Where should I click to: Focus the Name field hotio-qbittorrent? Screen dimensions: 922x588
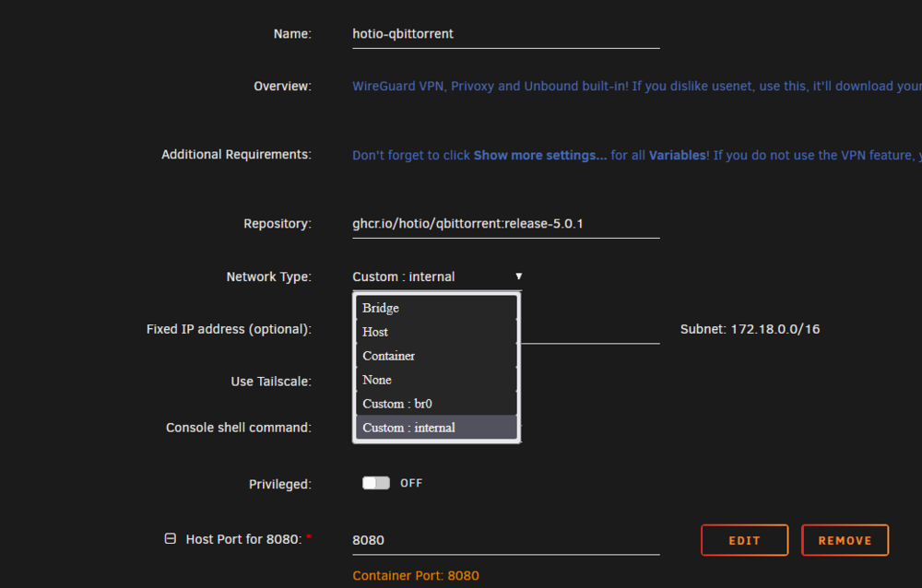(505, 34)
